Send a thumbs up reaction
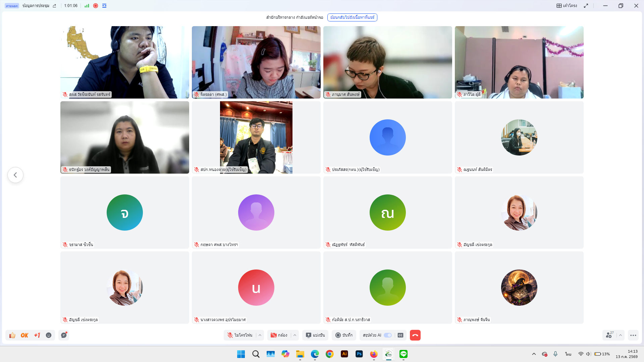Screen dimensions: 644x362 pyautogui.click(x=12, y=335)
